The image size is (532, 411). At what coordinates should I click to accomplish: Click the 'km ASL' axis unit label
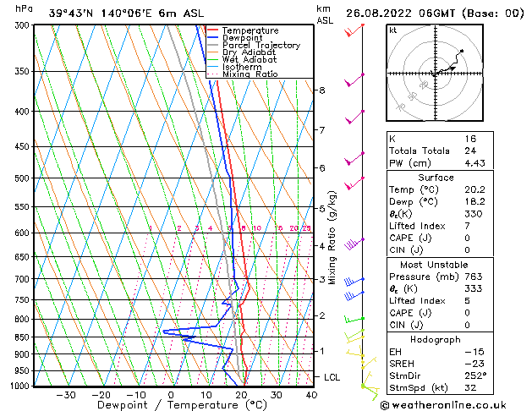click(325, 14)
